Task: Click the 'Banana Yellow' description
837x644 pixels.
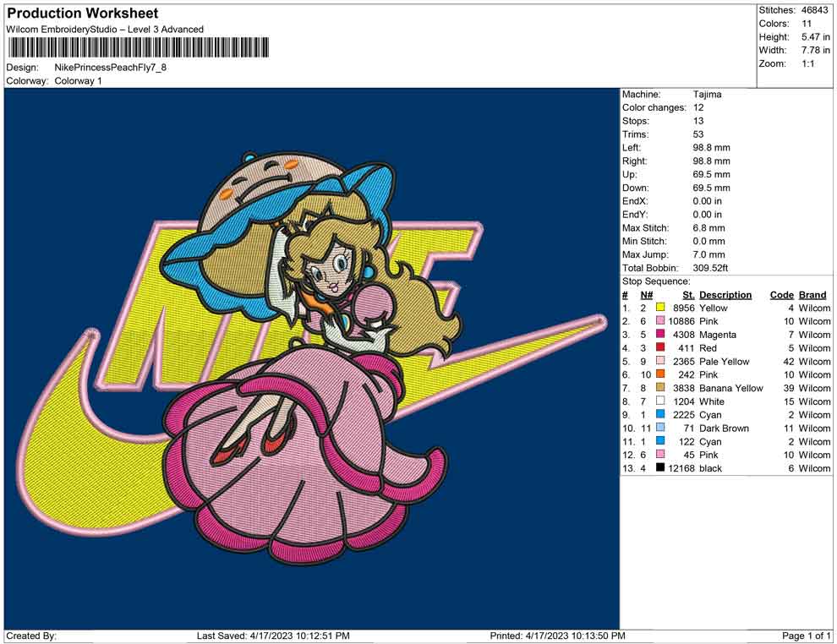Action: coord(731,388)
